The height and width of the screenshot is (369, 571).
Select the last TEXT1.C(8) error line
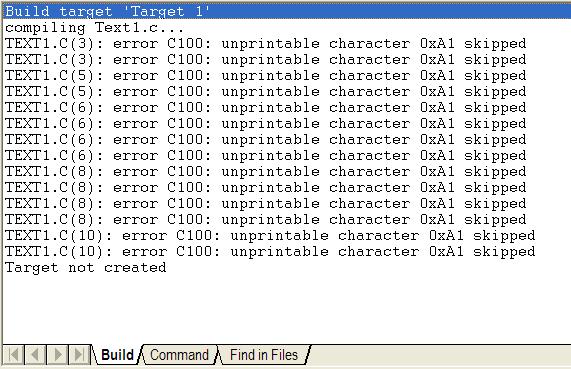[x=265, y=220]
